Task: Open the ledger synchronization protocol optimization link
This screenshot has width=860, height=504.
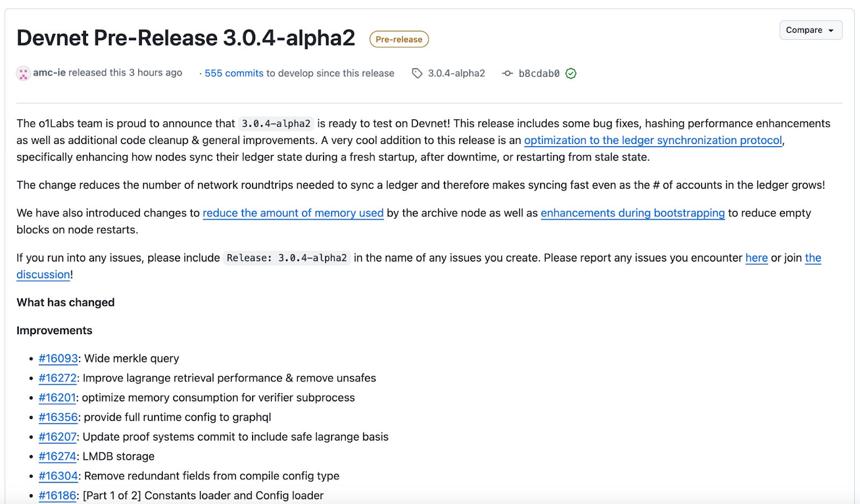Action: pyautogui.click(x=653, y=140)
